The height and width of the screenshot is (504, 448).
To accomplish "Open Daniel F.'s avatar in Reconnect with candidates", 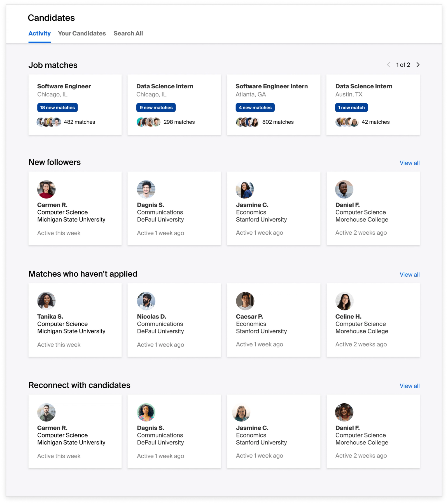I will 345,412.
